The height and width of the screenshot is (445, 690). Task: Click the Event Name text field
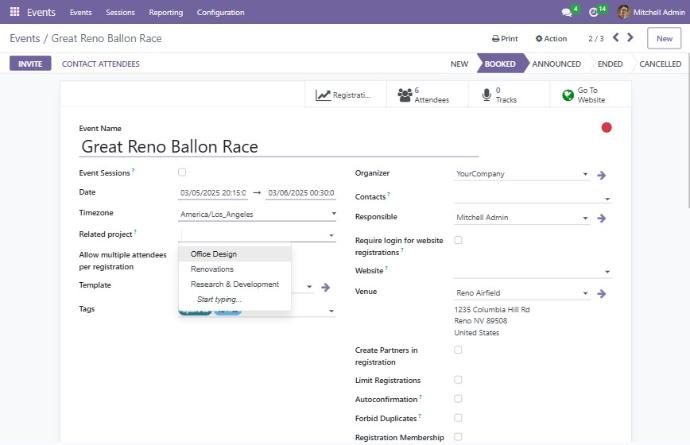coord(278,147)
